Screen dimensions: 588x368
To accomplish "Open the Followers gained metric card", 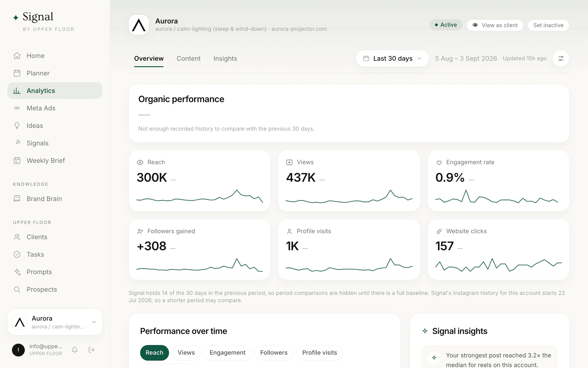I will click(199, 250).
